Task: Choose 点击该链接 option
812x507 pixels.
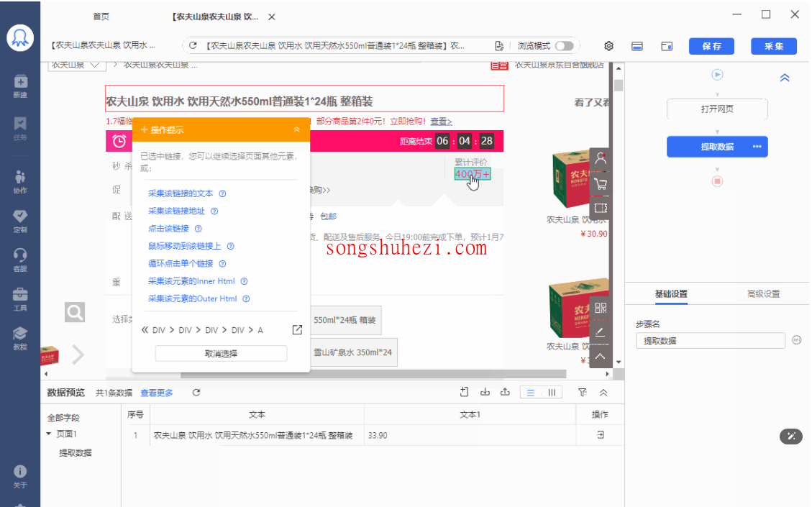Action: click(x=169, y=229)
